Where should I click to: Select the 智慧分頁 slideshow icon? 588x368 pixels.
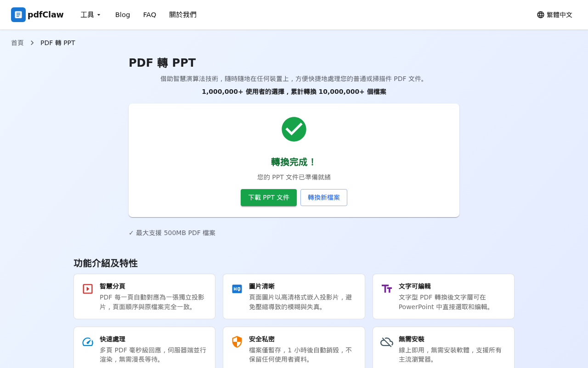tap(87, 288)
